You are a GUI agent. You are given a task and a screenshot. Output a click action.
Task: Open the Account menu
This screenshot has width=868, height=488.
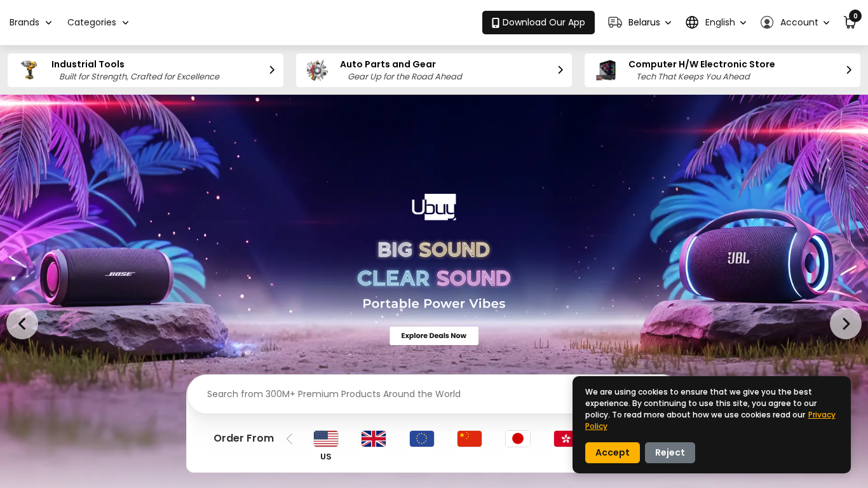[x=795, y=22]
